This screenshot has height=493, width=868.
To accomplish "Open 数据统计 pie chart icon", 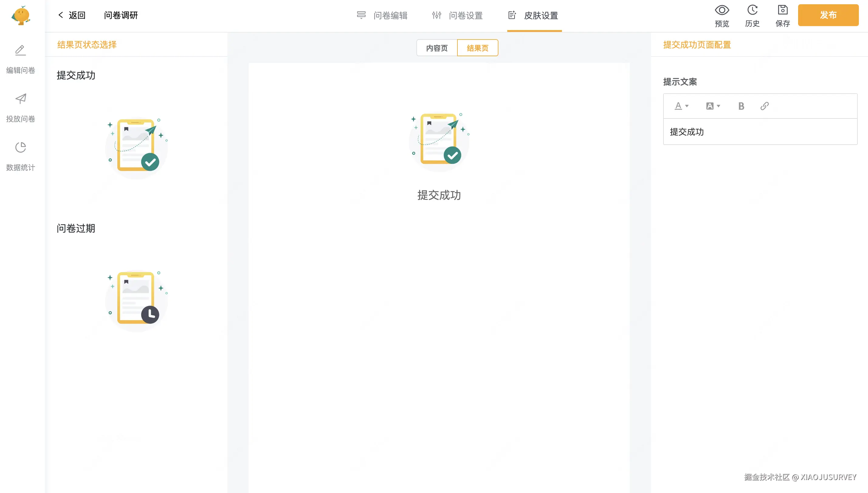I will click(20, 148).
